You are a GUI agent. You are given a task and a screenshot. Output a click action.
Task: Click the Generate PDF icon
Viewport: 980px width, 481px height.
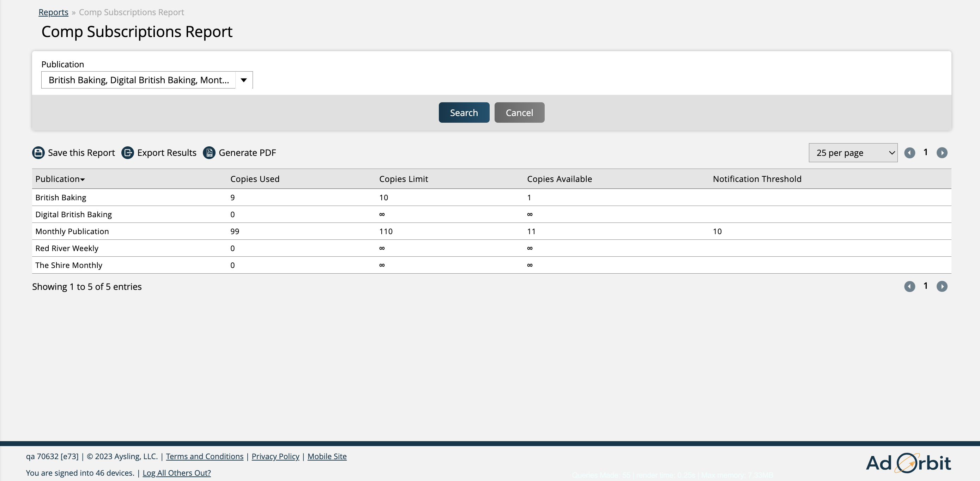coord(209,152)
